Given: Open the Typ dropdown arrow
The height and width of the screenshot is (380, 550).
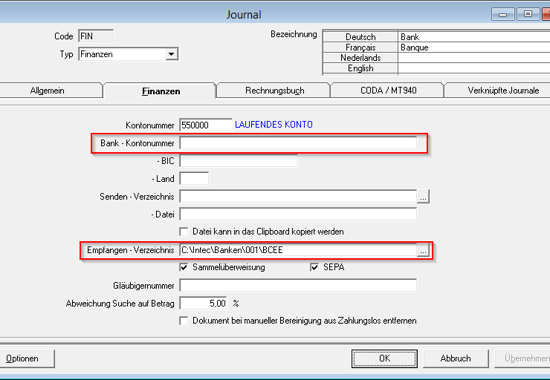Looking at the screenshot, I should (x=171, y=54).
